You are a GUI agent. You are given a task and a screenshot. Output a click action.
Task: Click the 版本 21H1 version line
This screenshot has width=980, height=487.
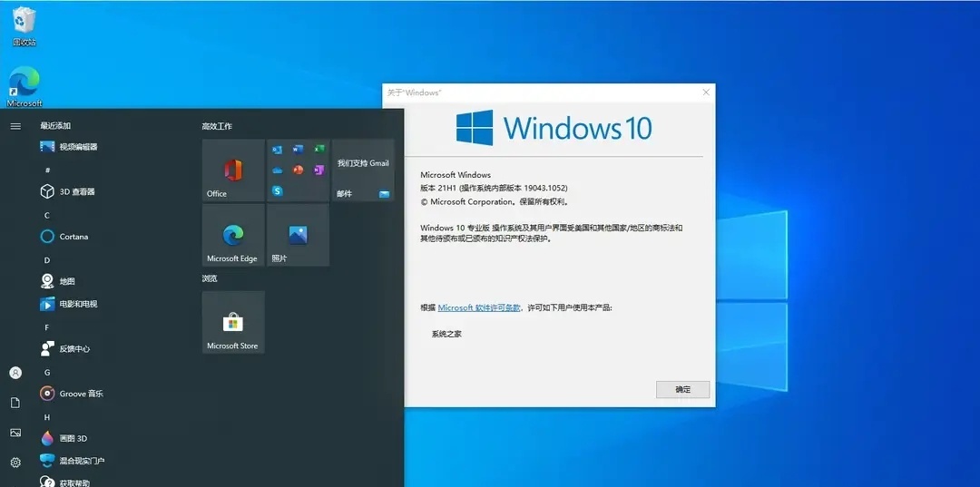point(494,188)
